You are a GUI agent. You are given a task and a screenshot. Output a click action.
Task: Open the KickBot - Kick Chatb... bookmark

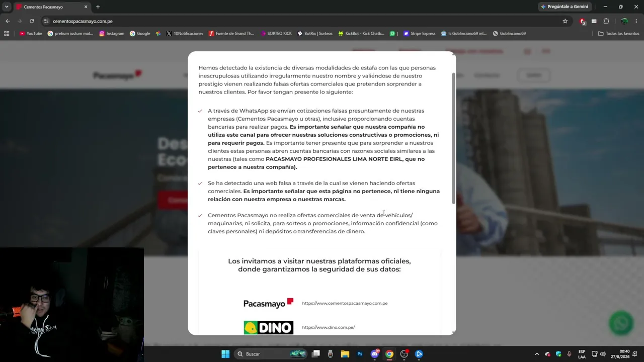click(361, 34)
